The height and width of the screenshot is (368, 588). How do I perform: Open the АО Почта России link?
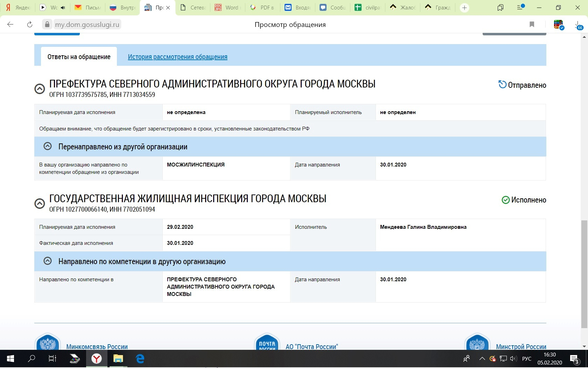(311, 347)
